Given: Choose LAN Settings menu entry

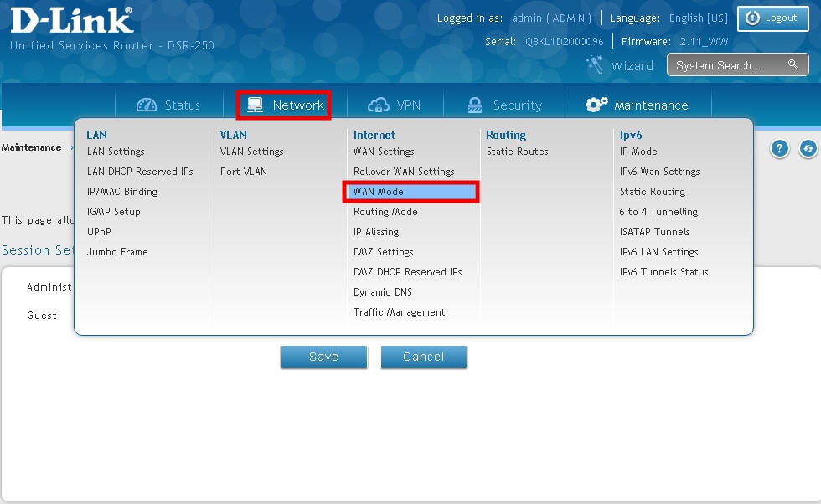Looking at the screenshot, I should (x=116, y=152).
